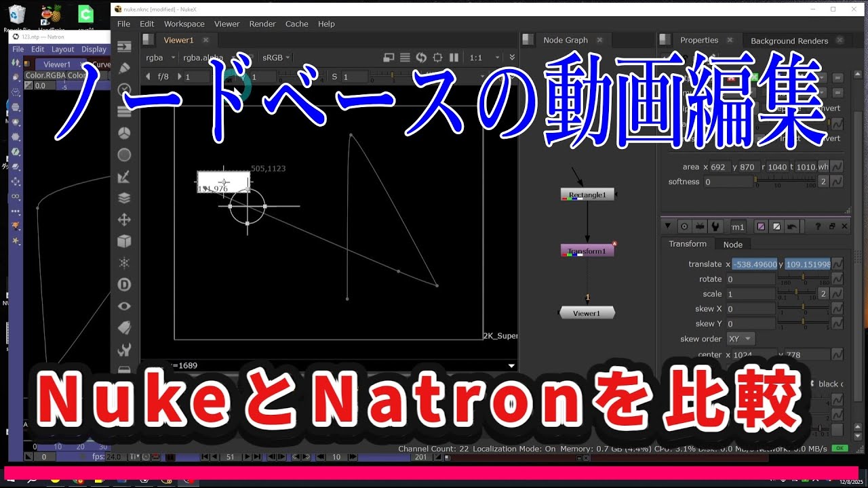Toggle the viewer pause button
This screenshot has width=868, height=488.
coord(454,58)
